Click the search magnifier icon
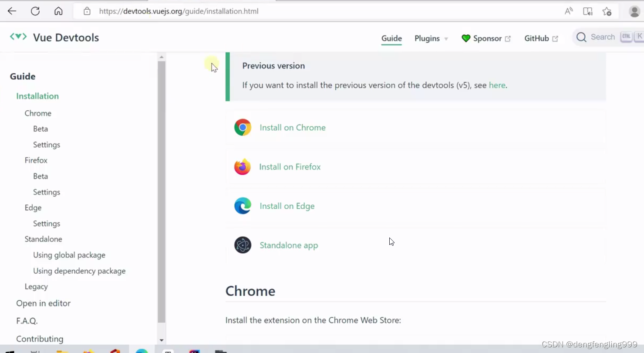This screenshot has height=353, width=644. (581, 37)
